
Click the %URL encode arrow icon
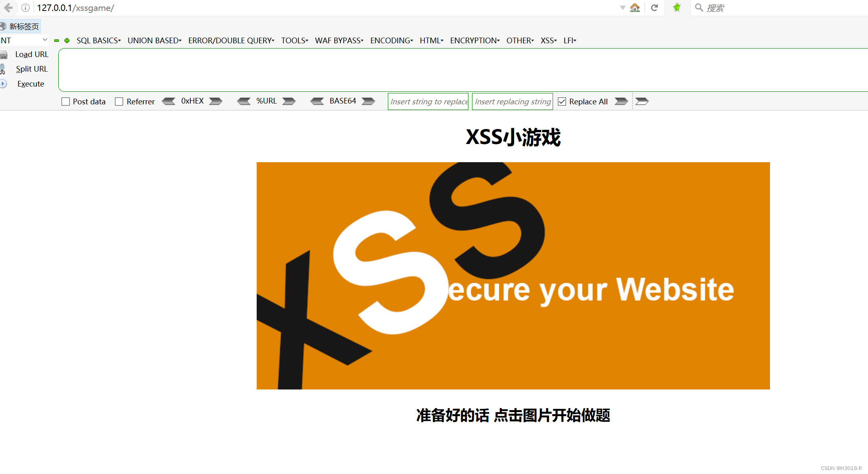290,102
